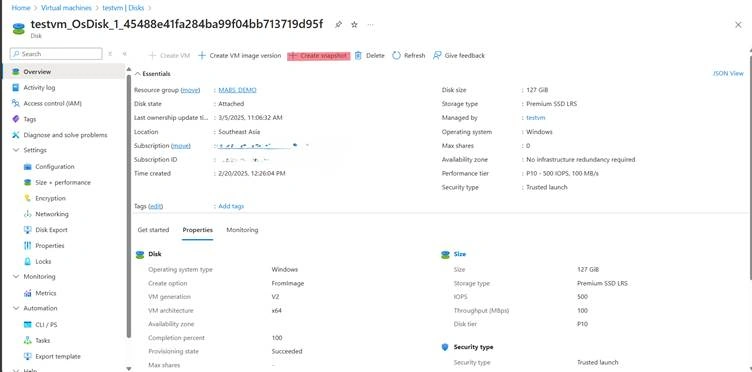The width and height of the screenshot is (752, 372).
Task: Open Diagnose and solve problems
Action: (x=65, y=135)
